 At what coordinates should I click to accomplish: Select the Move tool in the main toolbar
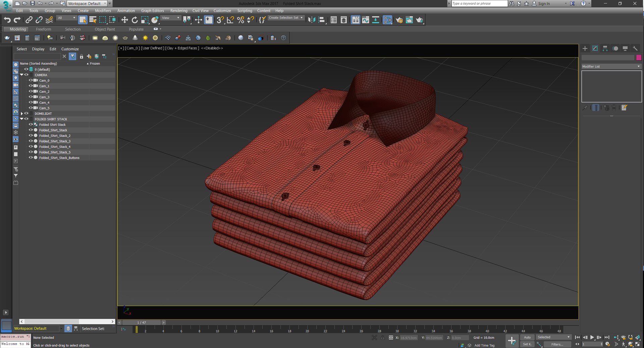pyautogui.click(x=124, y=20)
